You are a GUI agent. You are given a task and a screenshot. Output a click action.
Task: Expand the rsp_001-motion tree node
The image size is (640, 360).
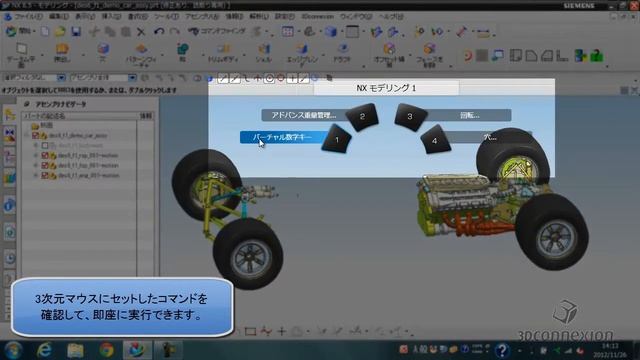click(36, 156)
